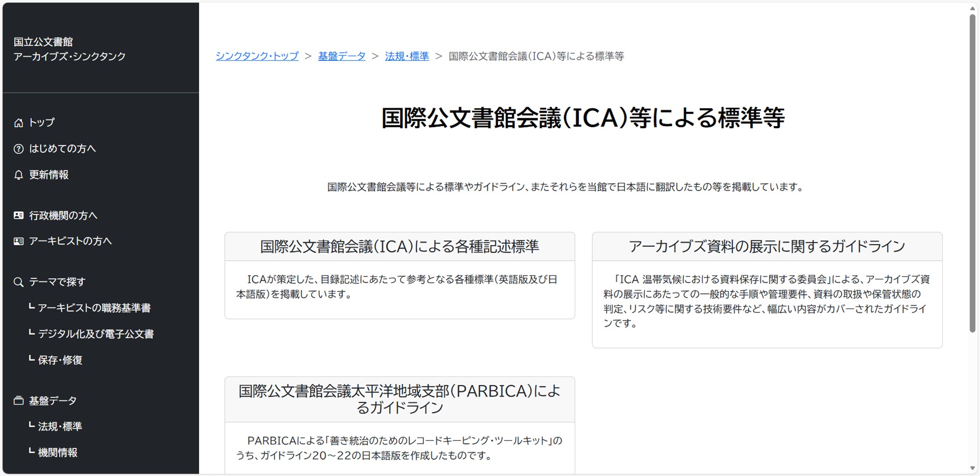Navigate to 法規・標準 via the breadcrumb
The image size is (980, 476).
(x=407, y=56)
